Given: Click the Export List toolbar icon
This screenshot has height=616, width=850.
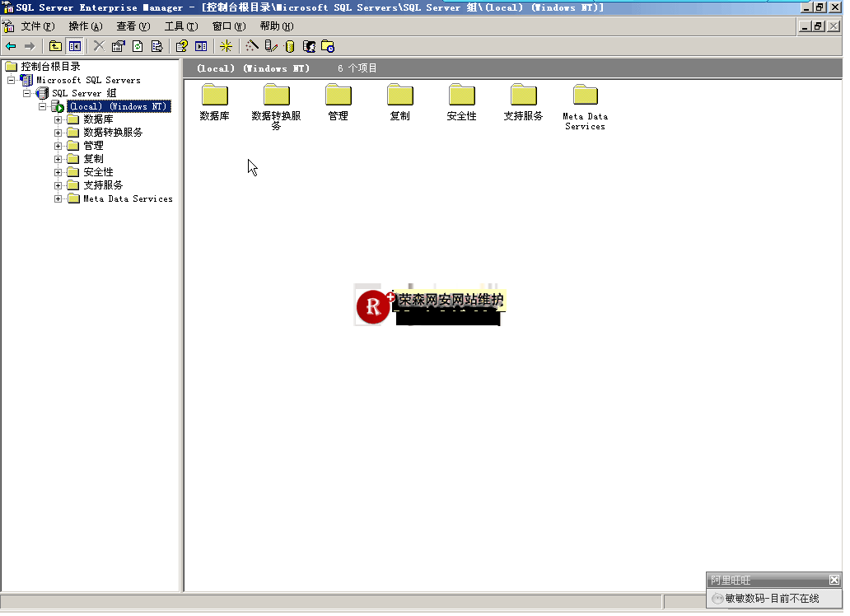Looking at the screenshot, I should tap(156, 46).
